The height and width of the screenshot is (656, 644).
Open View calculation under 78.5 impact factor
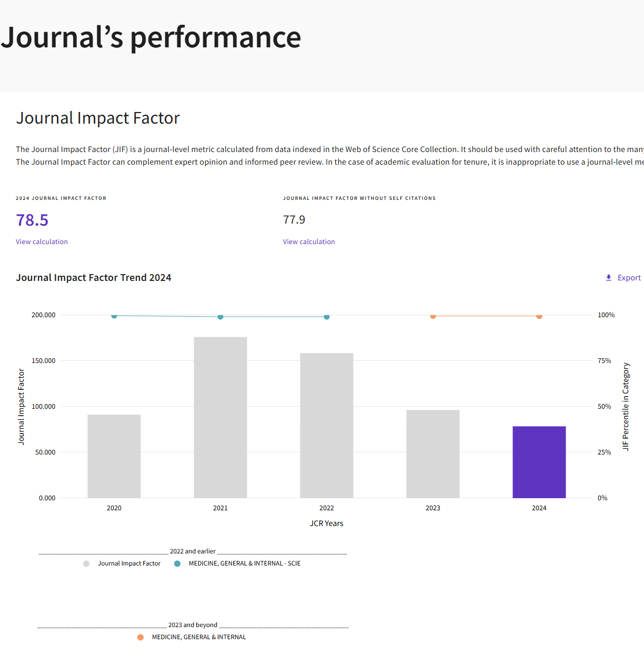pos(42,242)
